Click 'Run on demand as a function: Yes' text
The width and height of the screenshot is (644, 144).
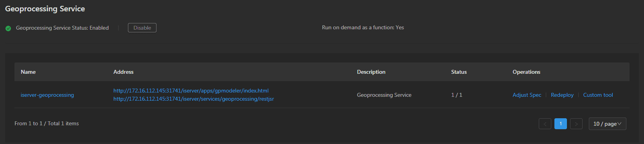coord(363,27)
